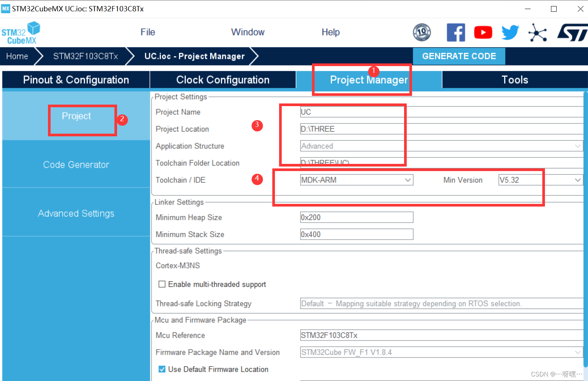Image resolution: width=588 pixels, height=381 pixels.
Task: Click the Thread-safe Locking Strategy label
Action: (x=204, y=303)
